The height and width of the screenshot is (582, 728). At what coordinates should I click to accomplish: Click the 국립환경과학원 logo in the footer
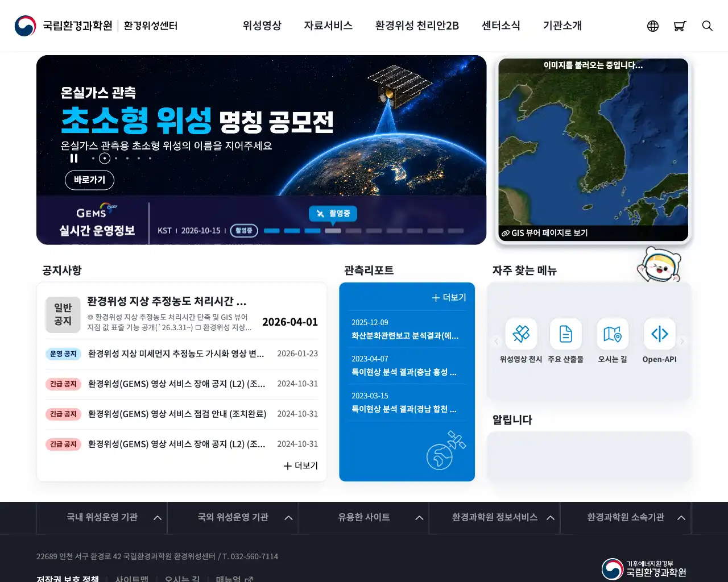(644, 569)
